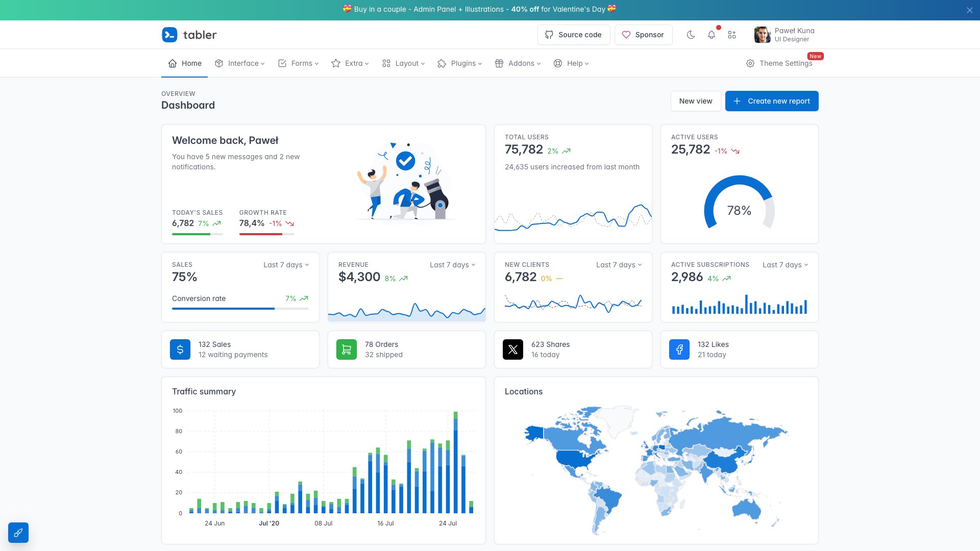980x551 pixels.
Task: Open the share link icon at bottom left
Action: (18, 533)
